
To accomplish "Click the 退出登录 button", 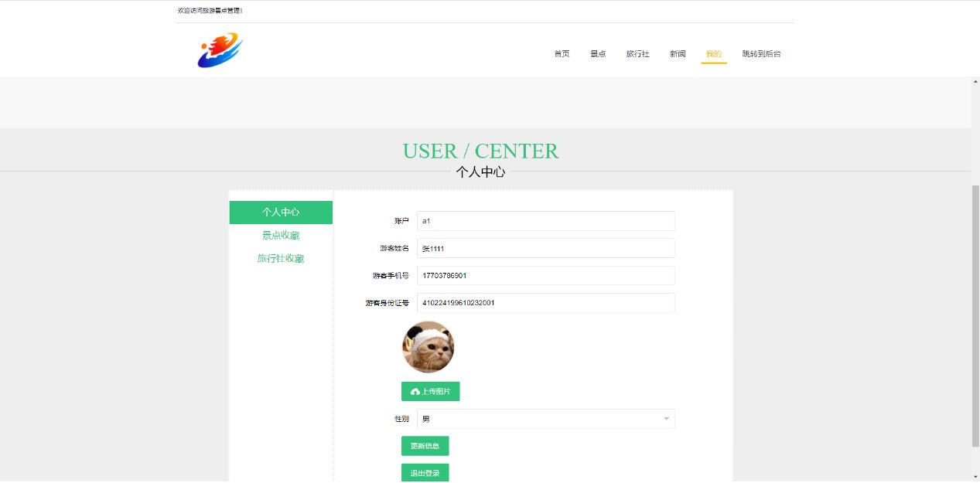I will pyautogui.click(x=425, y=473).
